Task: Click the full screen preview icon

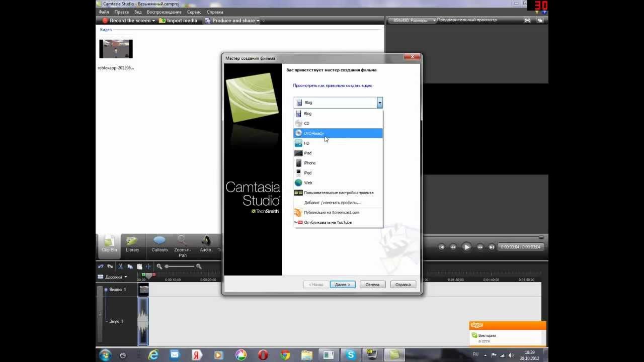Action: (x=527, y=20)
